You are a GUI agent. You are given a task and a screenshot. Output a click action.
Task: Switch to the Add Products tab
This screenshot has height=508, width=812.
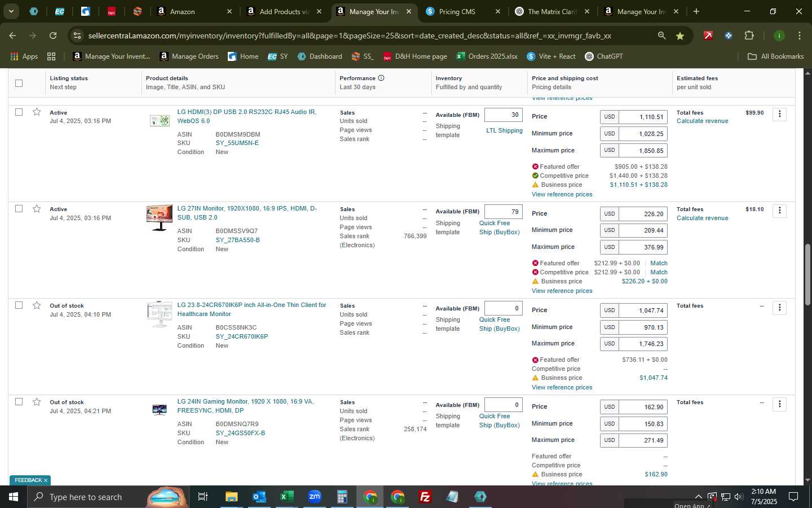[285, 11]
